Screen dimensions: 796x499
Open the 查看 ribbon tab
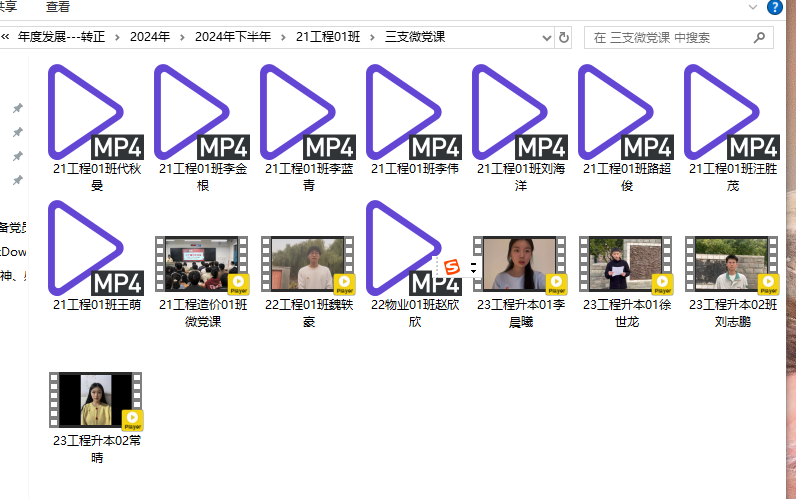point(58,7)
